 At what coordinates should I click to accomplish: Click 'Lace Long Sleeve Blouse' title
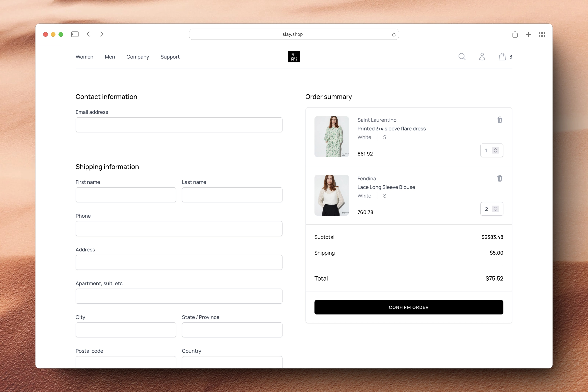coord(386,187)
